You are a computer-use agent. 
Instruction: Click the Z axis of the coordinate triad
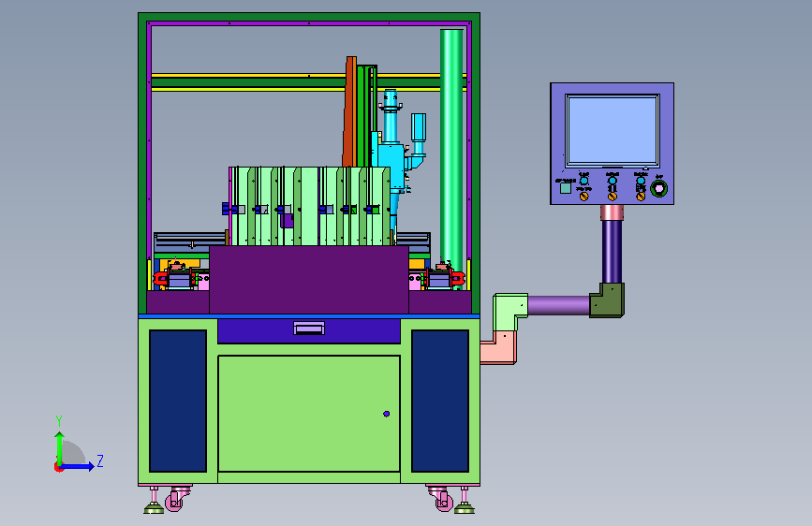click(78, 466)
